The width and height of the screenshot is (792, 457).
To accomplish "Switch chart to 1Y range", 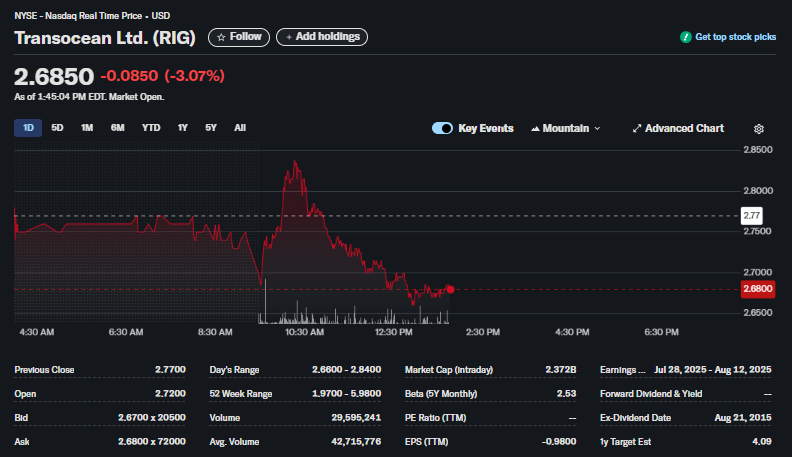I will (x=182, y=128).
